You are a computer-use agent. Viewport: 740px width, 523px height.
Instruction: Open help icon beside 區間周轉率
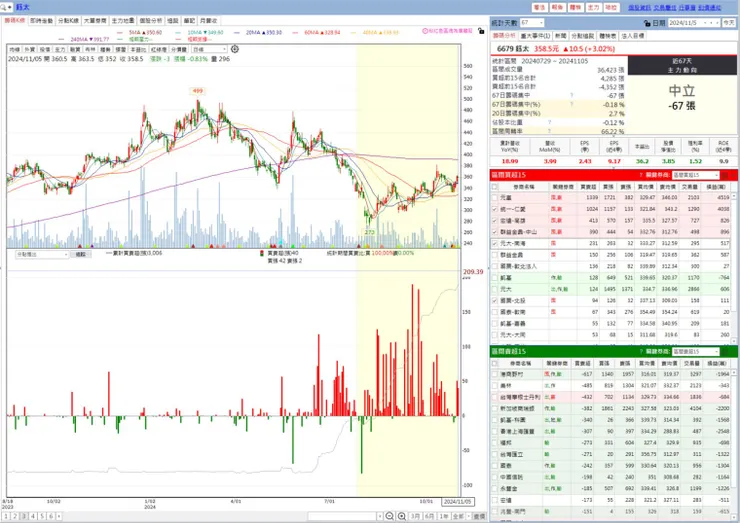point(549,131)
